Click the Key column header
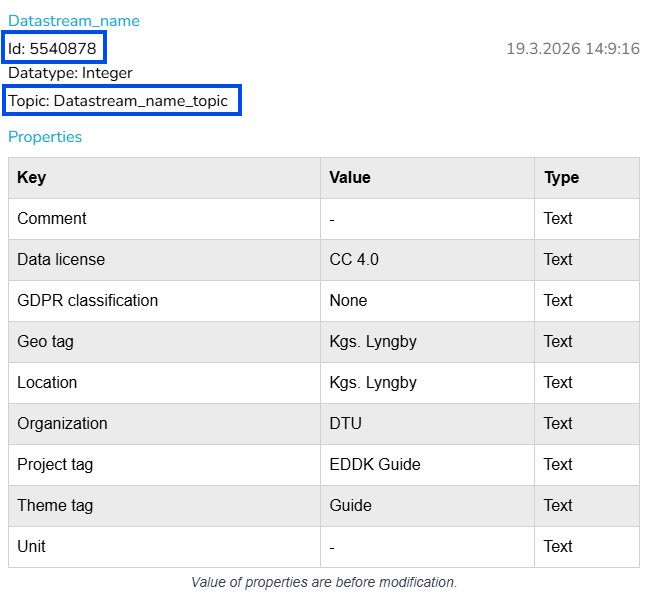Viewport: 655px width, 603px height. click(32, 177)
